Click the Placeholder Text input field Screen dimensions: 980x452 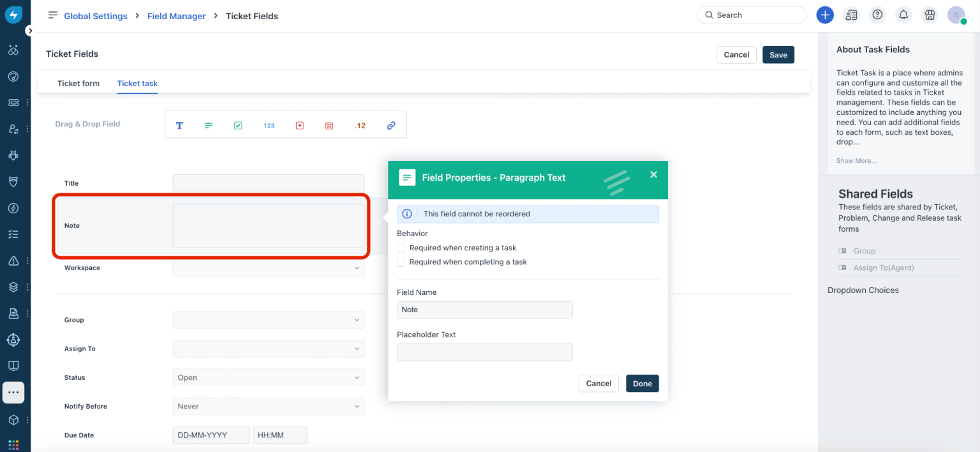pos(484,352)
